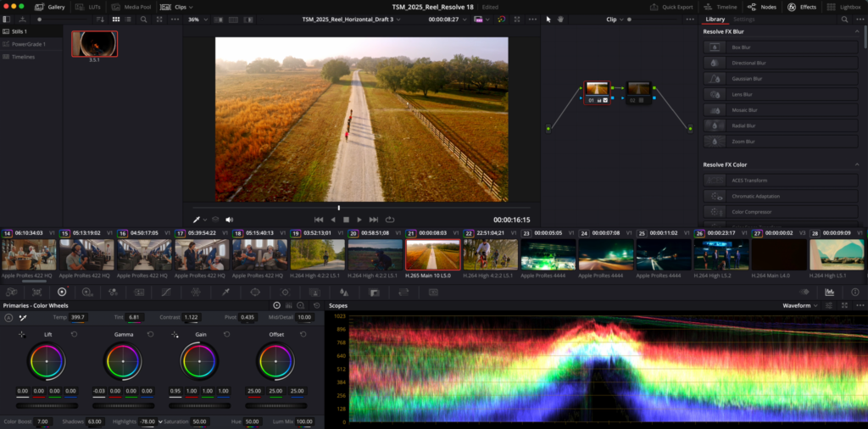
Task: Open the Camera Raw palette
Action: click(10, 292)
